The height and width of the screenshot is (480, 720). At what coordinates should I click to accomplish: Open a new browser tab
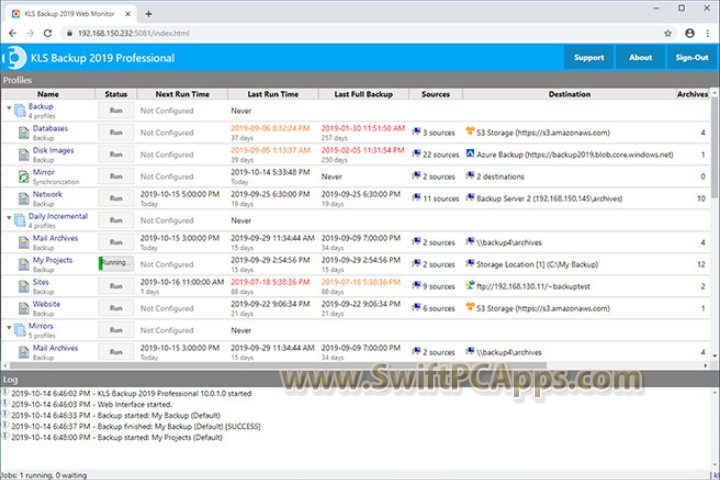pyautogui.click(x=148, y=14)
